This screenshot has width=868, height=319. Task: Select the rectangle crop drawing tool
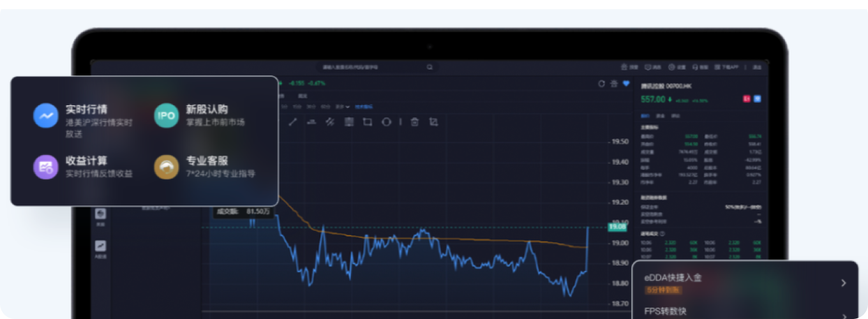tap(368, 121)
